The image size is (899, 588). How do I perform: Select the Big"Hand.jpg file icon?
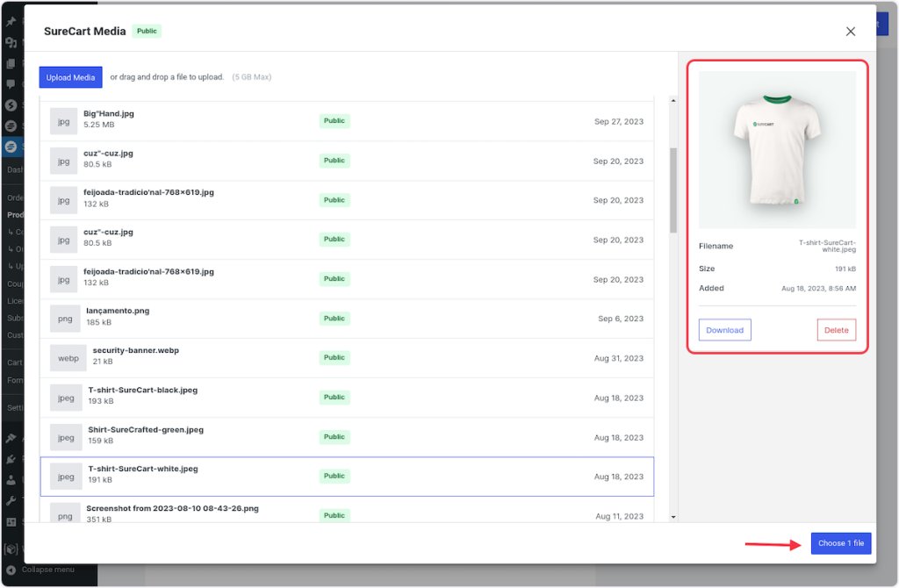click(63, 121)
